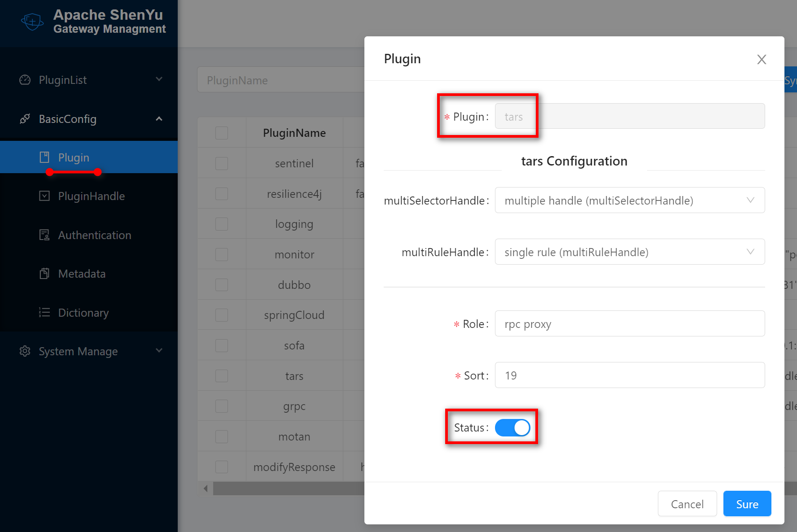Click the Dictionary list icon

click(x=44, y=313)
